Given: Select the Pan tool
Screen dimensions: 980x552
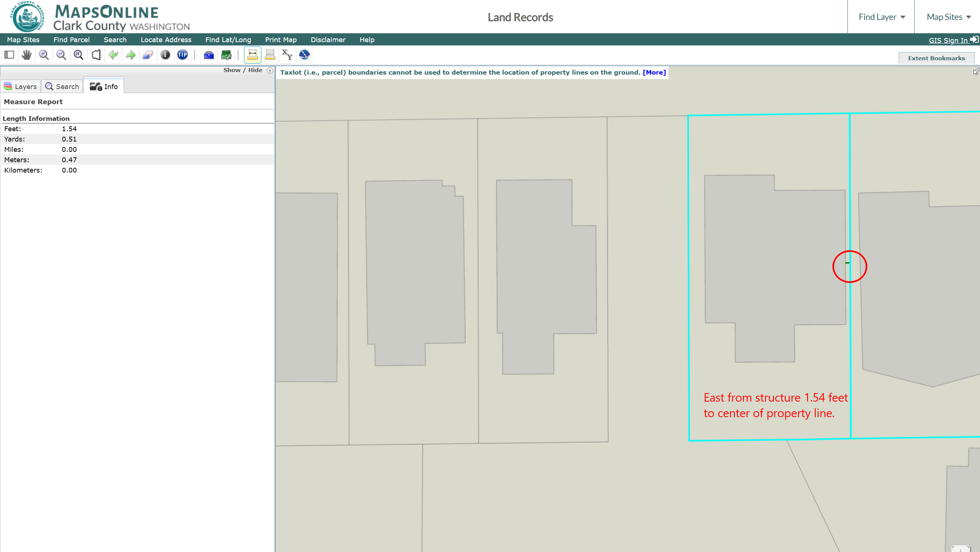Looking at the screenshot, I should [x=26, y=55].
